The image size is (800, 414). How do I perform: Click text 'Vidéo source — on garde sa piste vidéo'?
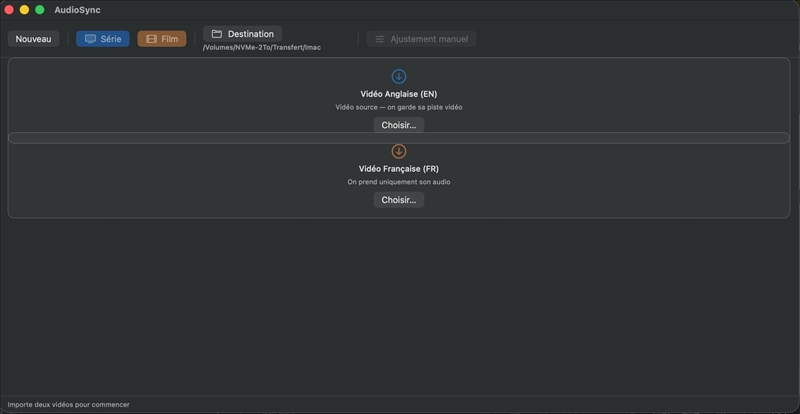398,107
